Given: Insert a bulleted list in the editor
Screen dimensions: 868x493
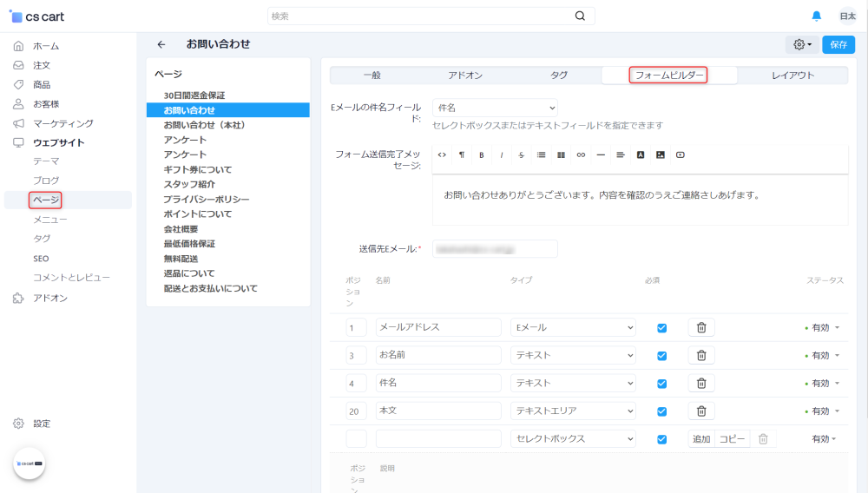Looking at the screenshot, I should pyautogui.click(x=542, y=154).
